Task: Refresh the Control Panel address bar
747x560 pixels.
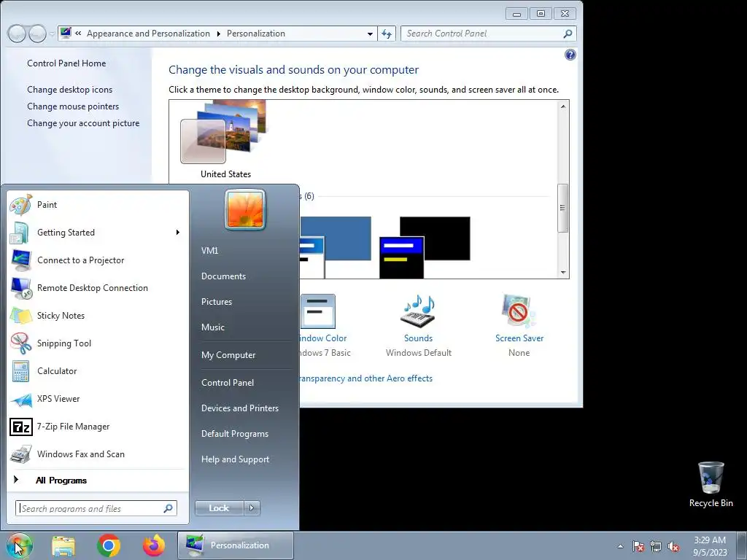Action: coord(387,34)
